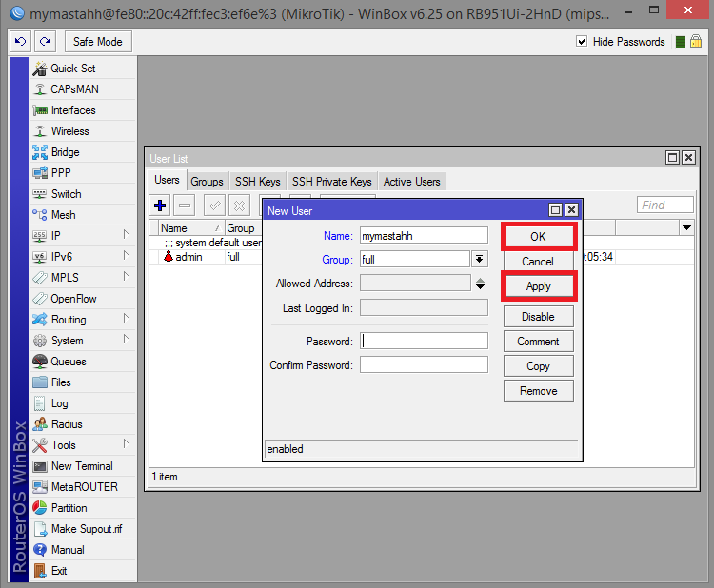
Task: Click Make Supout.rif
Action: tap(84, 529)
